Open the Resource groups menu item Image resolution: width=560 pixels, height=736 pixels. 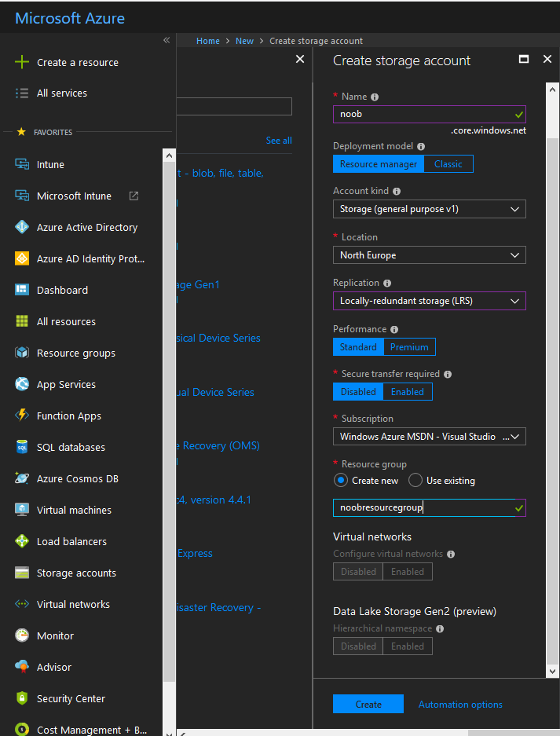[76, 353]
